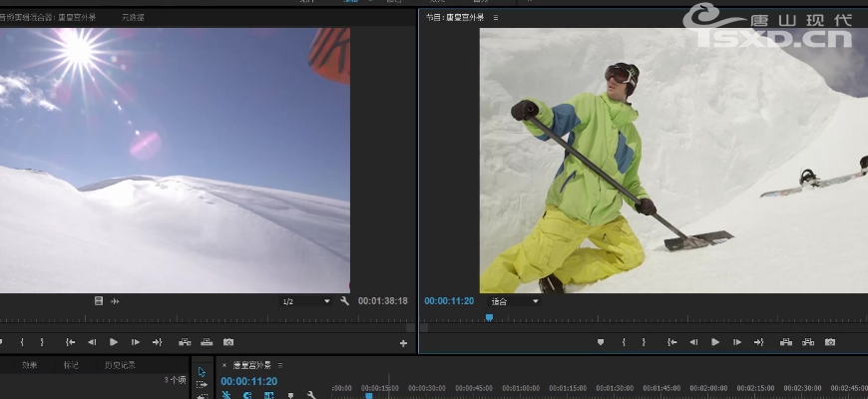Click the program monitor blue playhead

coord(489,317)
